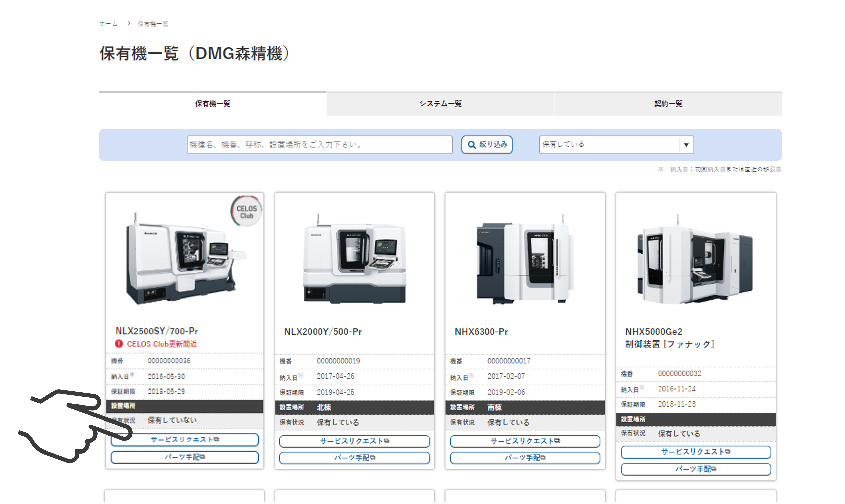Image resolution: width=845 pixels, height=504 pixels.
Task: Open the 契約一覧 tab
Action: pyautogui.click(x=668, y=104)
